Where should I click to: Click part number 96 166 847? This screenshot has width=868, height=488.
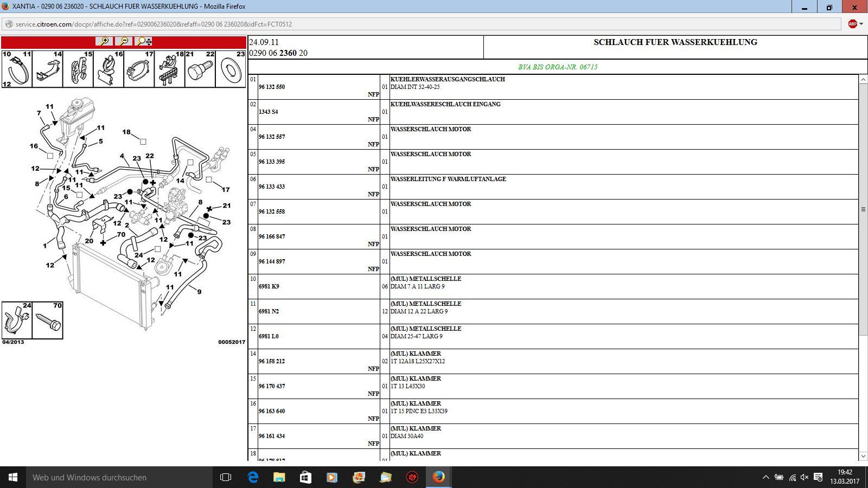click(271, 236)
